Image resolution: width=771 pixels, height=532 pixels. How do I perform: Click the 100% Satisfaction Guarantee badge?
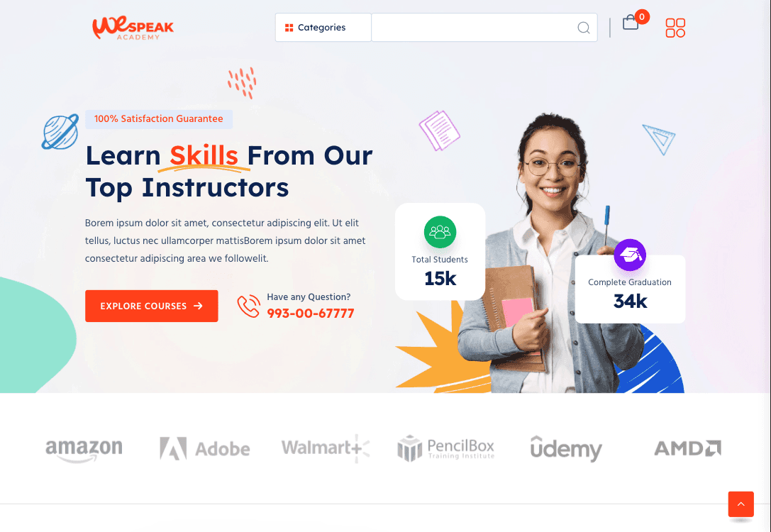(159, 119)
